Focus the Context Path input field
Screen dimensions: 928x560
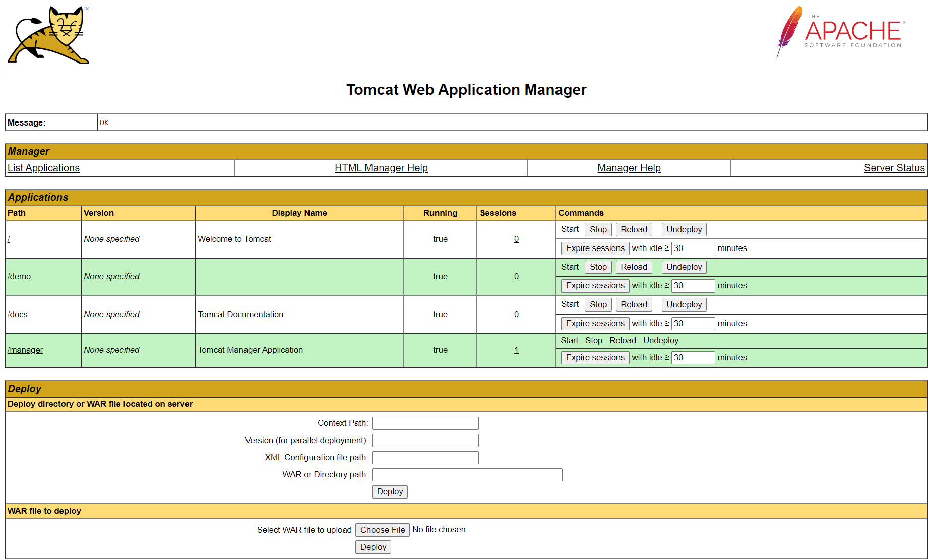(425, 423)
